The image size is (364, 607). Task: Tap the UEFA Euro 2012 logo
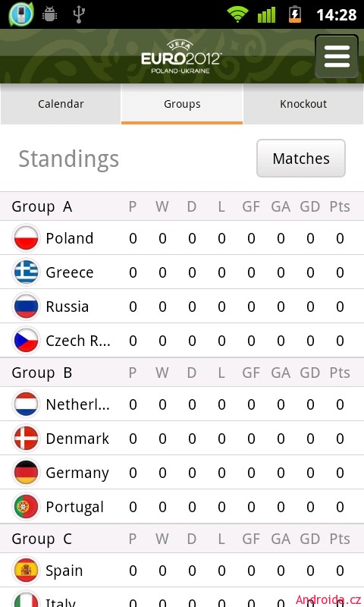(x=181, y=56)
